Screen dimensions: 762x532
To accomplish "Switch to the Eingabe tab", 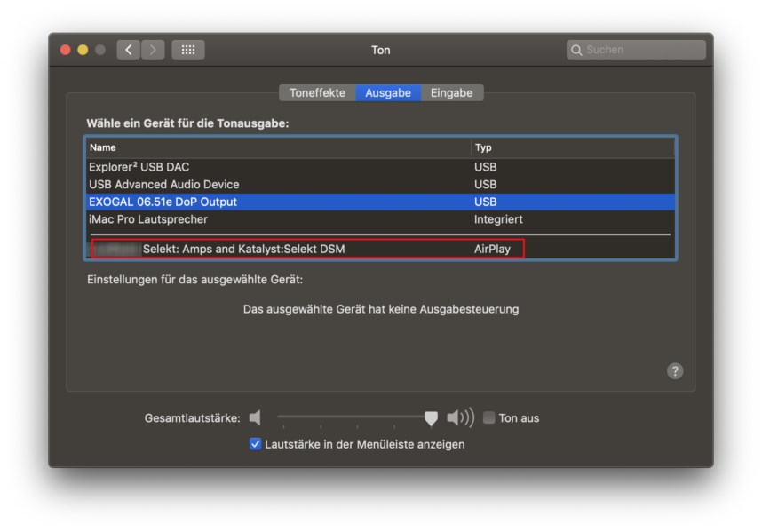I will (451, 92).
